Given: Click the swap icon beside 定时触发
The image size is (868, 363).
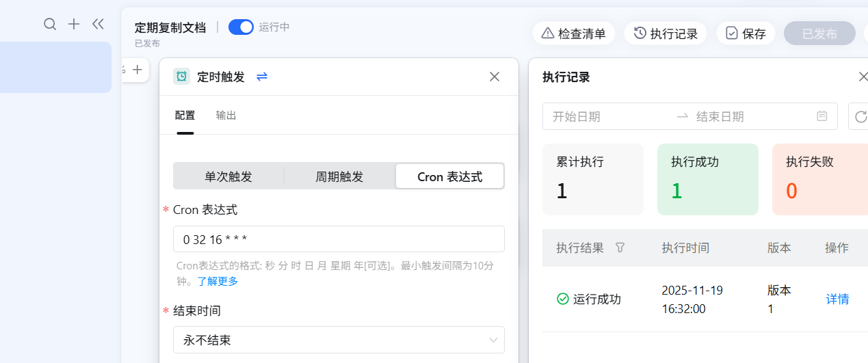Looking at the screenshot, I should [262, 77].
